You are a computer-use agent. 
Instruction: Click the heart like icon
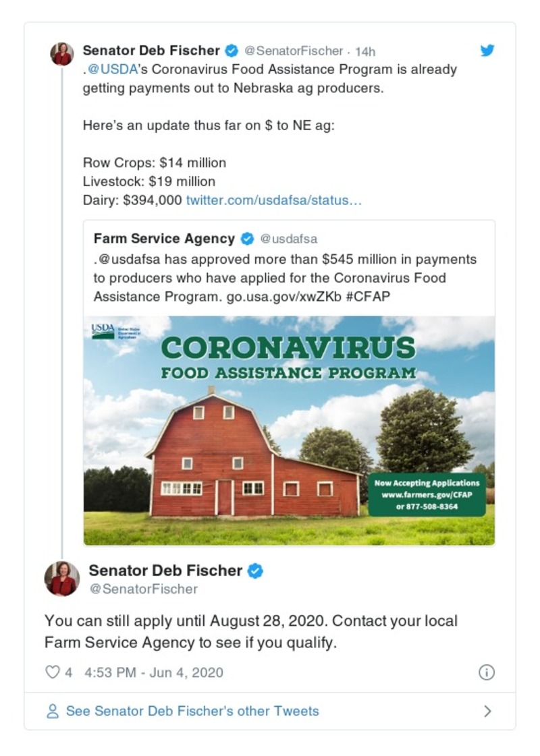(x=52, y=672)
